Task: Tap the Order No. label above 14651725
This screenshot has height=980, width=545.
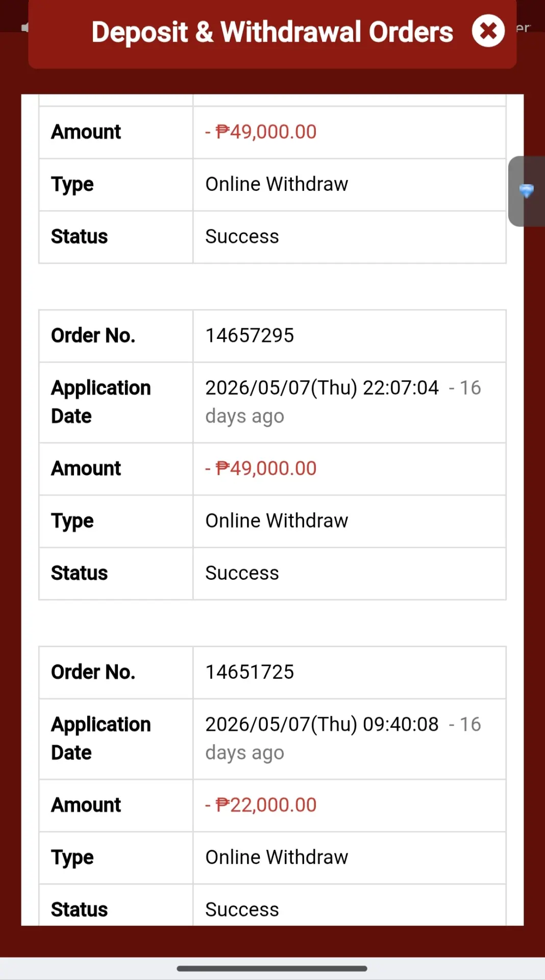Action: click(x=93, y=672)
